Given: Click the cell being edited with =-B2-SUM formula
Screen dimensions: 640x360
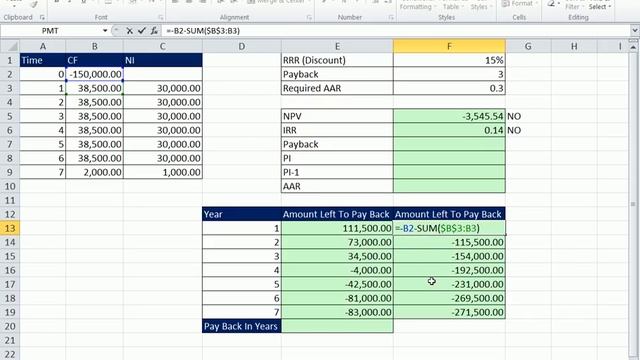Looking at the screenshot, I should [x=449, y=228].
